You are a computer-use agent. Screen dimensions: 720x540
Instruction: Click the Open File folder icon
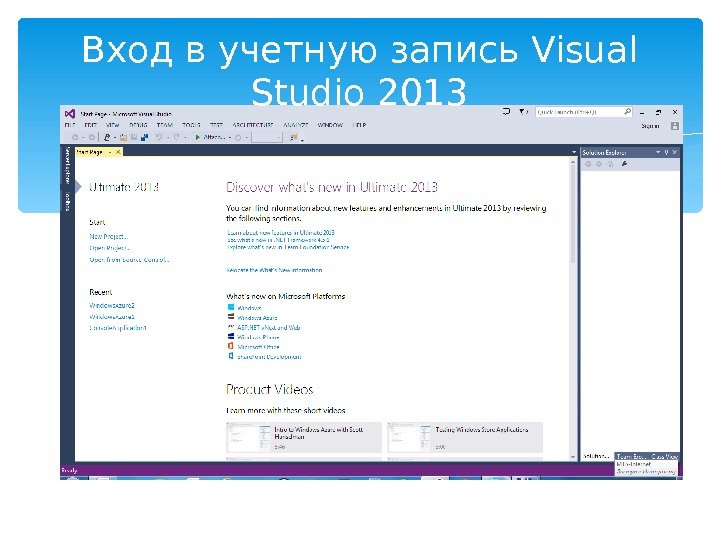123,137
